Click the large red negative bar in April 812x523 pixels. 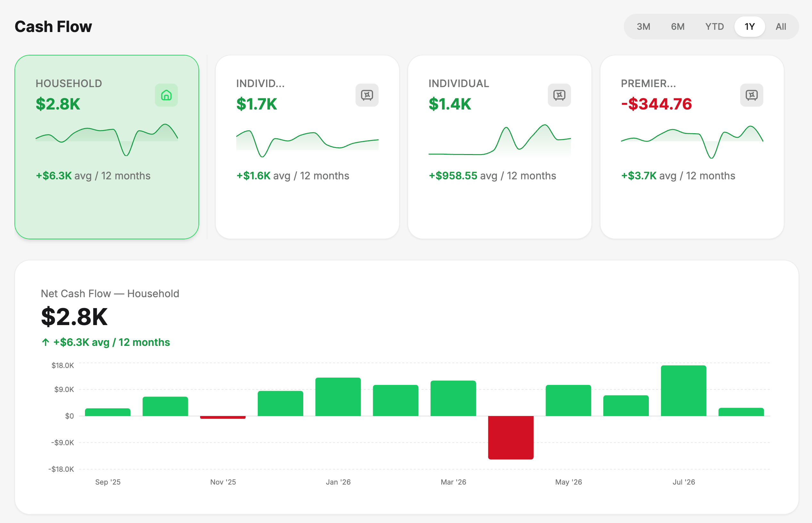click(511, 437)
